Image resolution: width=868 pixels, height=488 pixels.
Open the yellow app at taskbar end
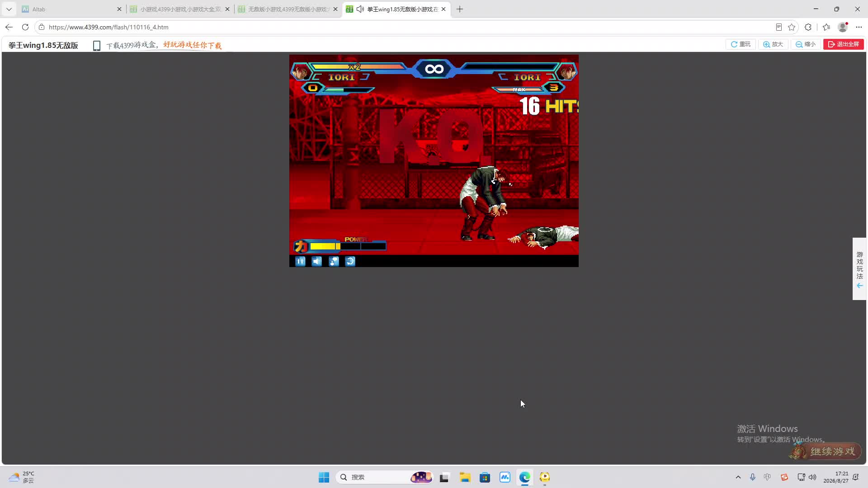(545, 477)
